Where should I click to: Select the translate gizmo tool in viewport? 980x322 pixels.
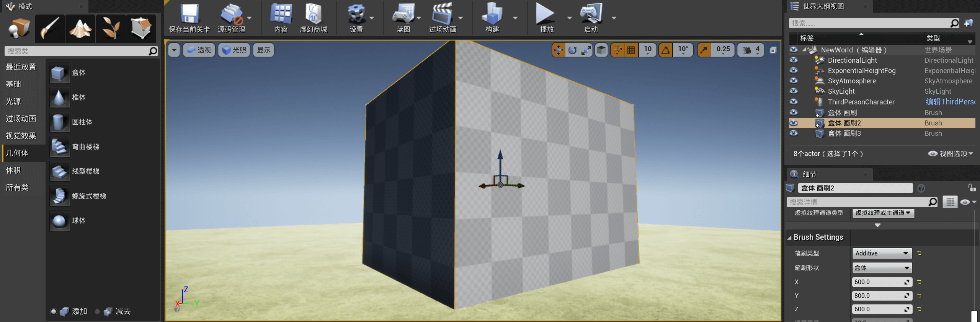coord(559,50)
